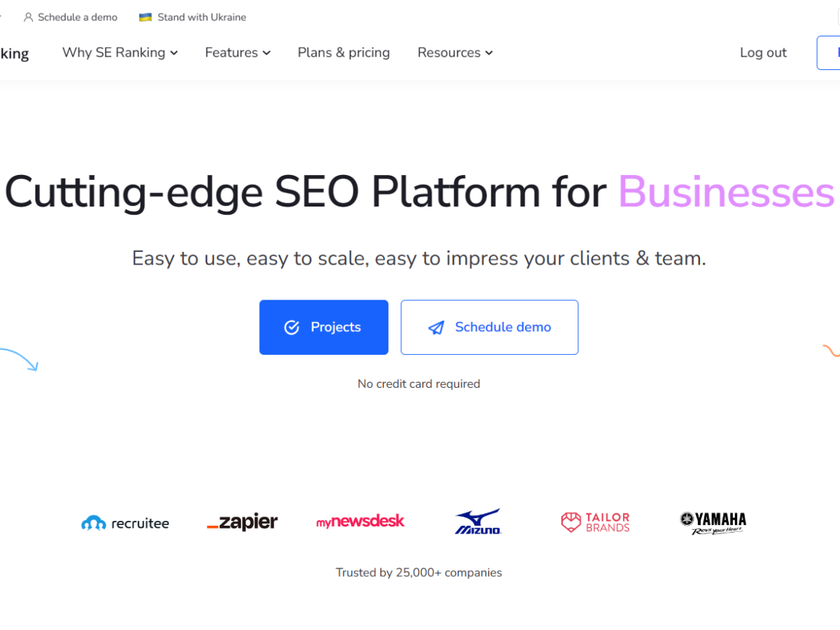Select the Mizuno brand logo
The height and width of the screenshot is (630, 840).
point(477,521)
